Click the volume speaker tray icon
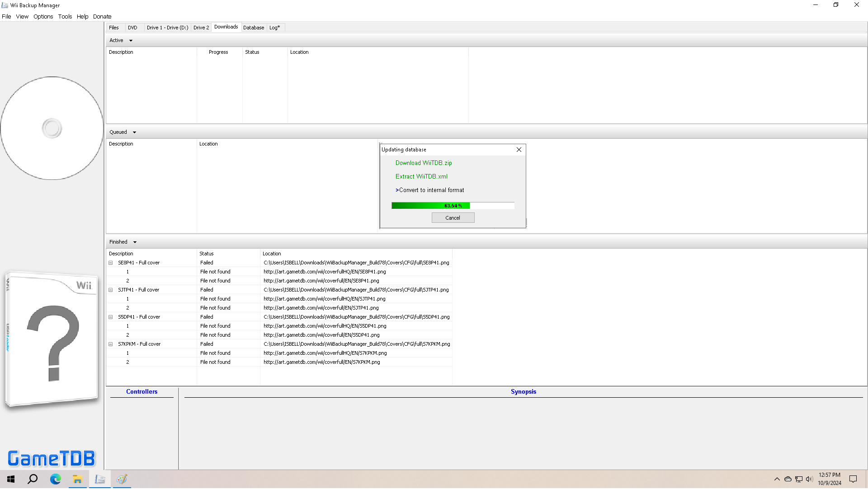This screenshot has height=489, width=868. (x=809, y=480)
